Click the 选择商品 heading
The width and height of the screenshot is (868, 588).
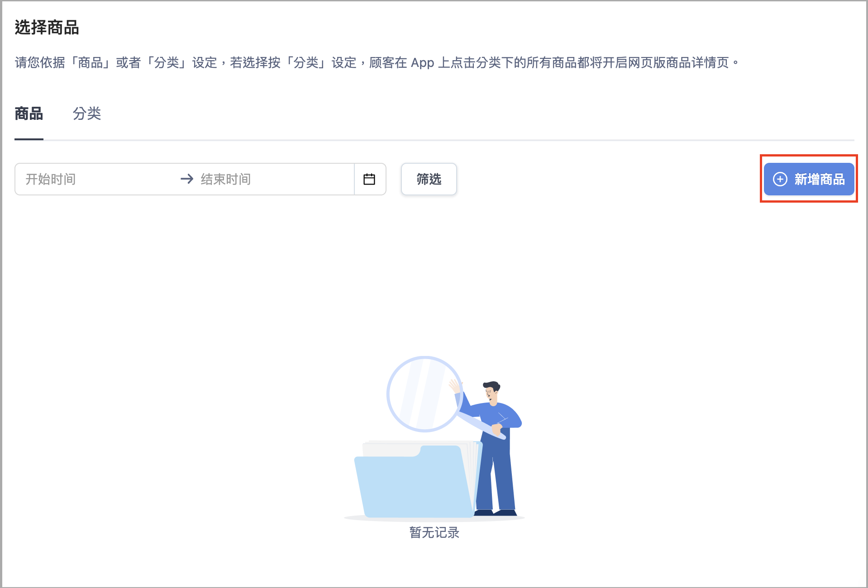(47, 28)
